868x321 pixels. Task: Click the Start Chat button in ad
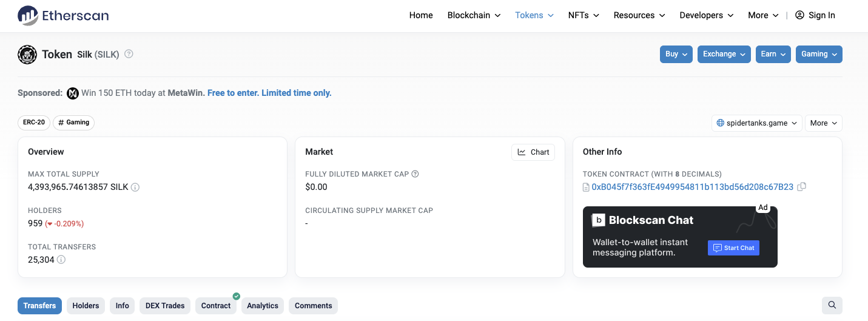[x=733, y=248]
